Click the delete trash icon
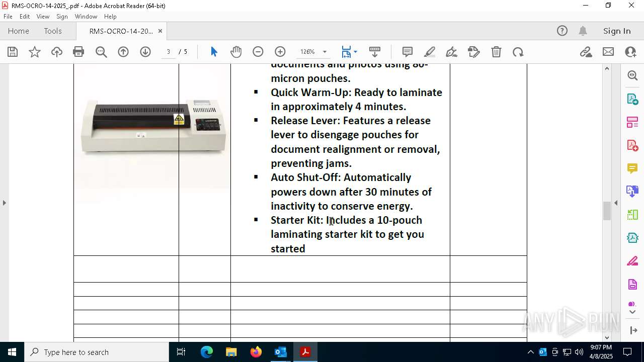The height and width of the screenshot is (362, 644). tap(496, 52)
